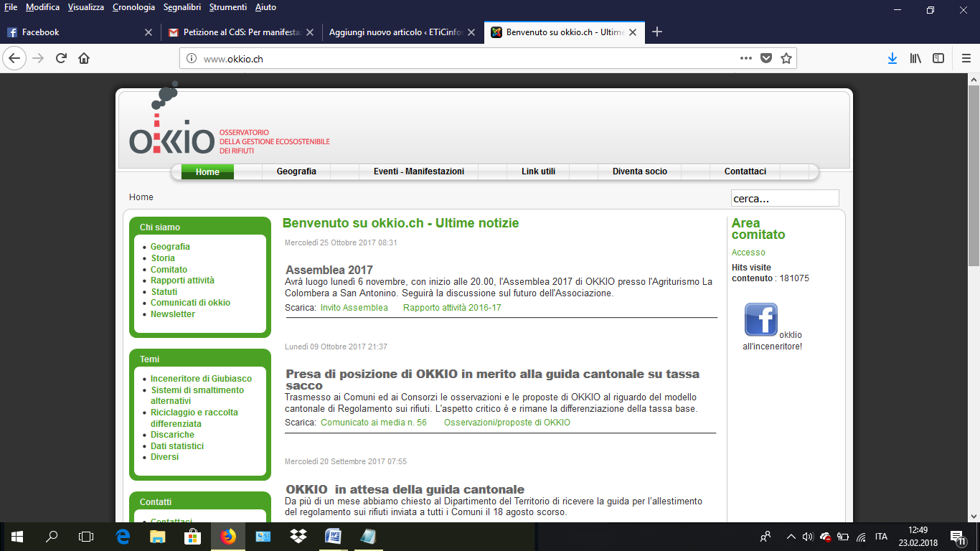
Task: Click in the cerca... search field
Action: [785, 199]
